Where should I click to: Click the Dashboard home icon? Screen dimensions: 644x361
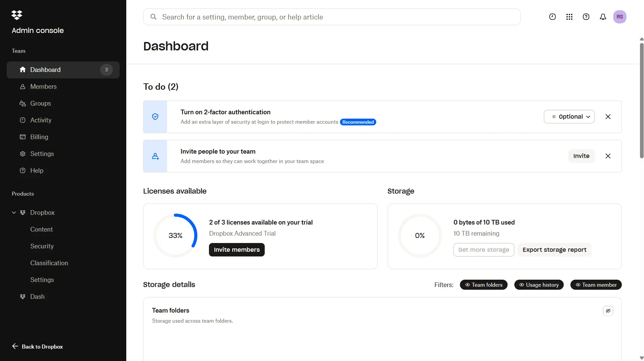[x=23, y=70]
